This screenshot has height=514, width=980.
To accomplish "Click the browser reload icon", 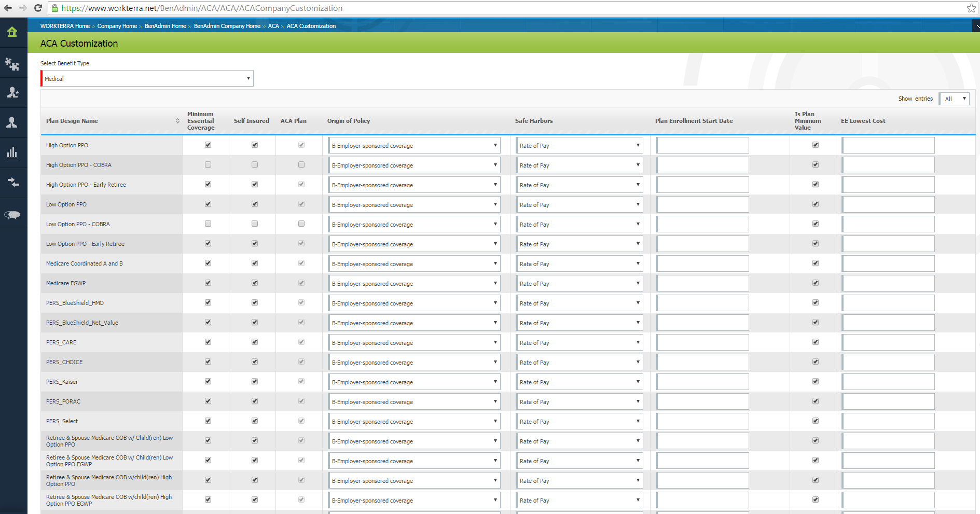I will [x=38, y=8].
